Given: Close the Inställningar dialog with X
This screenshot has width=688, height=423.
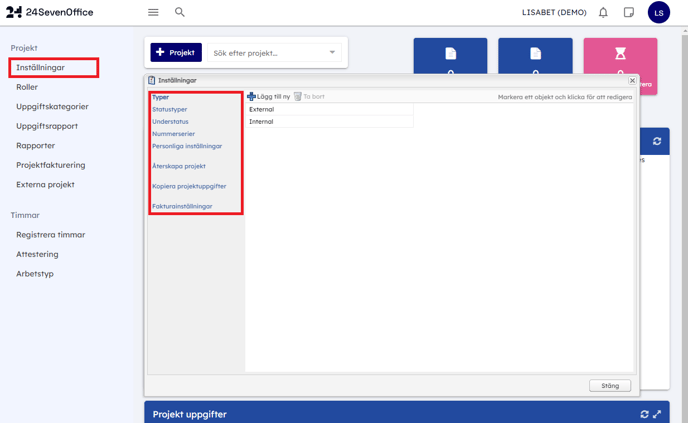Looking at the screenshot, I should coord(632,81).
